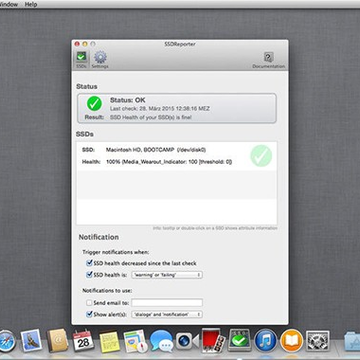The width and height of the screenshot is (360, 360).
Task: Open Calendar from the Dock
Action: (x=83, y=341)
